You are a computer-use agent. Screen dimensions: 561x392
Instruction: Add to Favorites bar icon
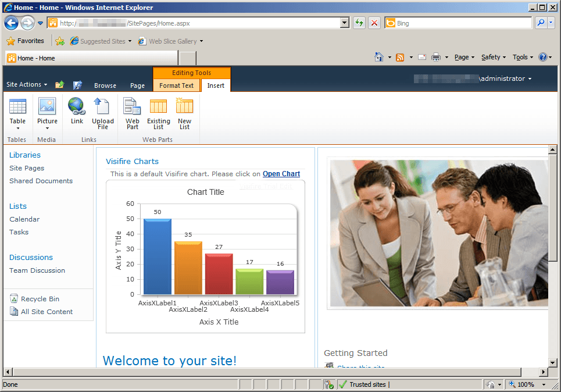(x=60, y=41)
